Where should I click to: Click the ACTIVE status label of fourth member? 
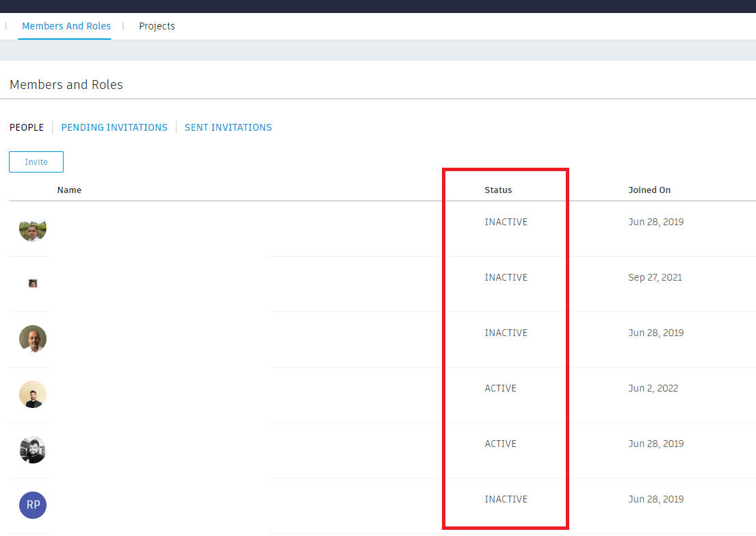(x=500, y=388)
